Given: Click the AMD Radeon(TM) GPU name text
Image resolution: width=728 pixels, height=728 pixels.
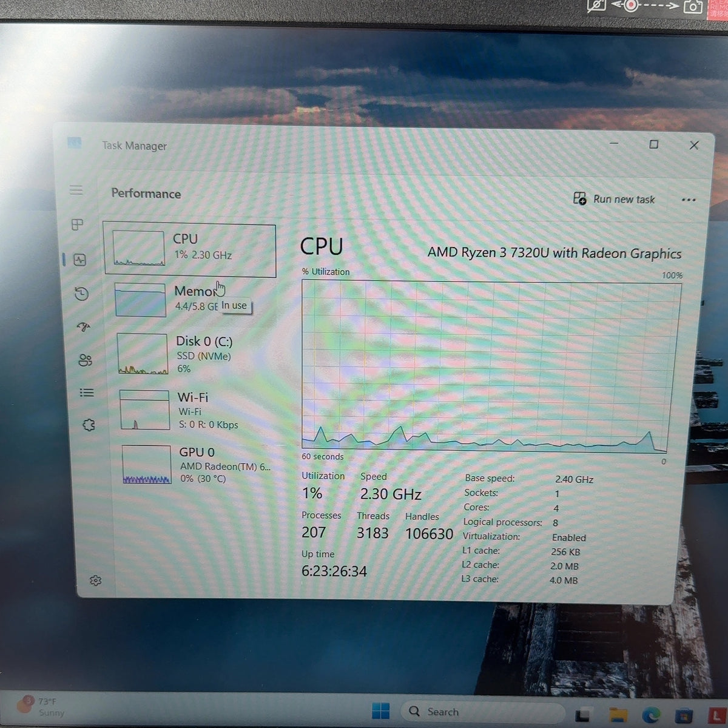Looking at the screenshot, I should (x=225, y=467).
